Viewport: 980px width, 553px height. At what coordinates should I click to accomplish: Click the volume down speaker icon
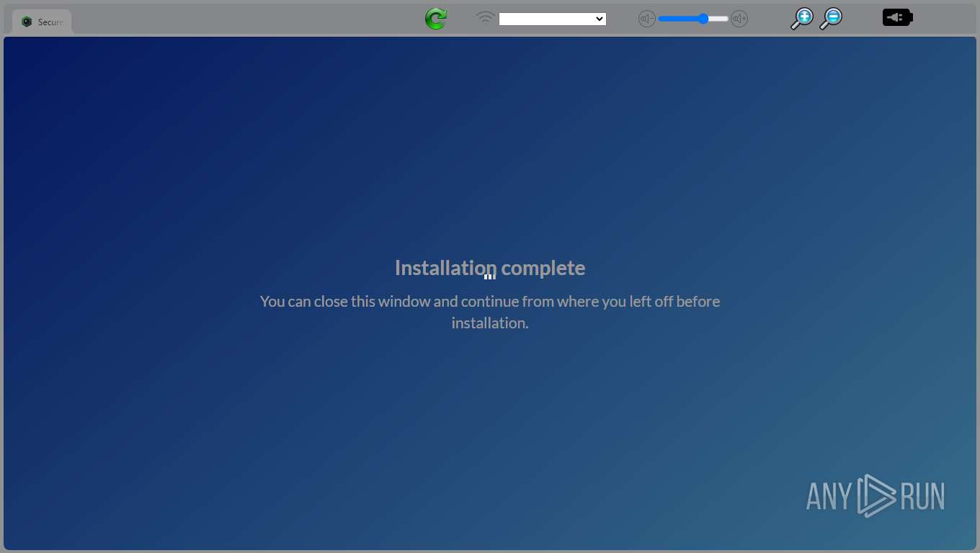[647, 19]
